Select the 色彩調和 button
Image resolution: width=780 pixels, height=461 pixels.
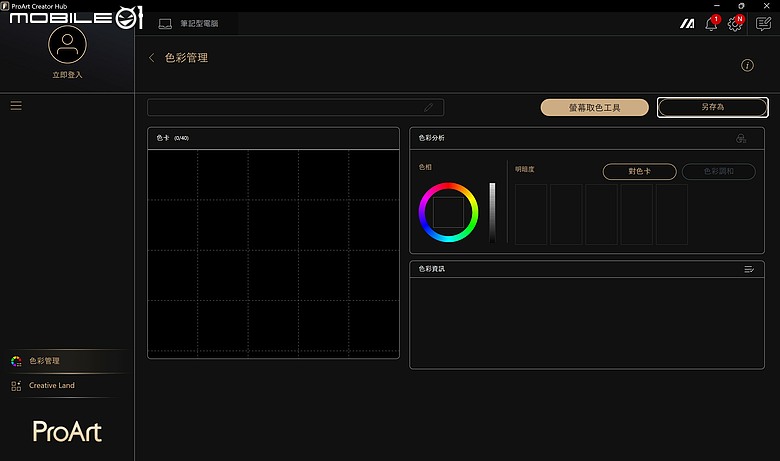pos(719,172)
